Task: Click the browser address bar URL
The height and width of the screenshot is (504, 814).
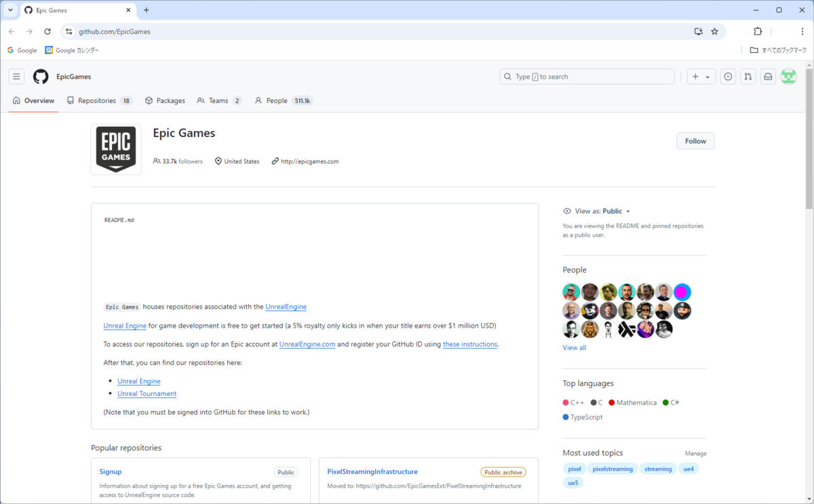Action: pos(115,31)
